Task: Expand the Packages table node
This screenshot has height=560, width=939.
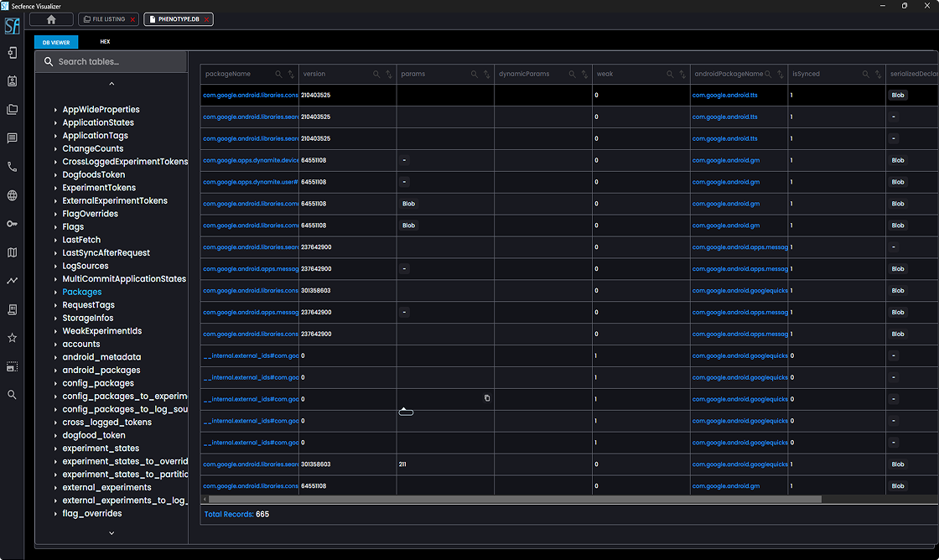Action: [x=55, y=293]
